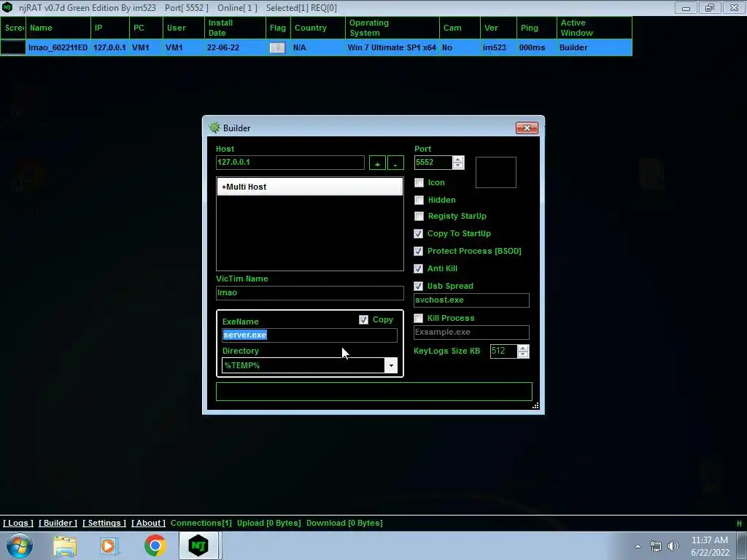Open File Explorer from taskbar
747x560 pixels.
click(65, 546)
